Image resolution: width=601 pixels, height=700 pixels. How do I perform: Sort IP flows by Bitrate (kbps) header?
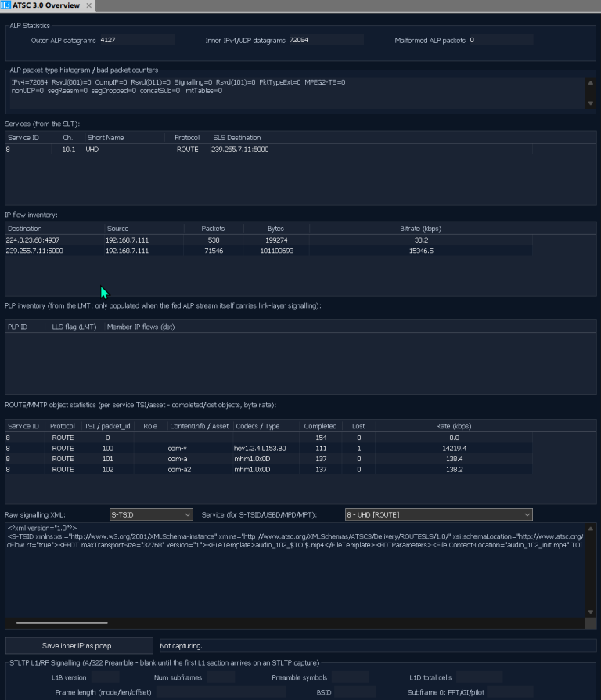pyautogui.click(x=421, y=228)
